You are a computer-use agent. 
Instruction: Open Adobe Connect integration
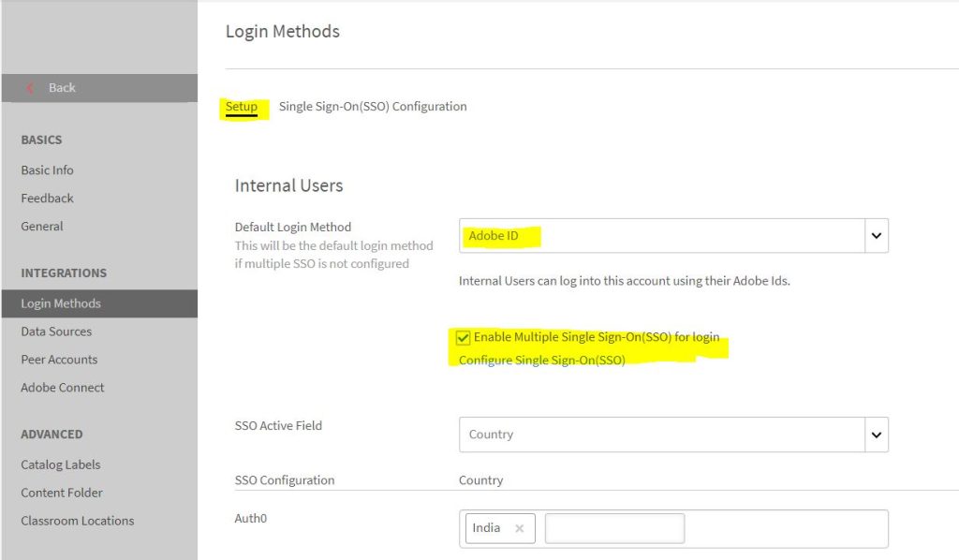[x=62, y=387]
